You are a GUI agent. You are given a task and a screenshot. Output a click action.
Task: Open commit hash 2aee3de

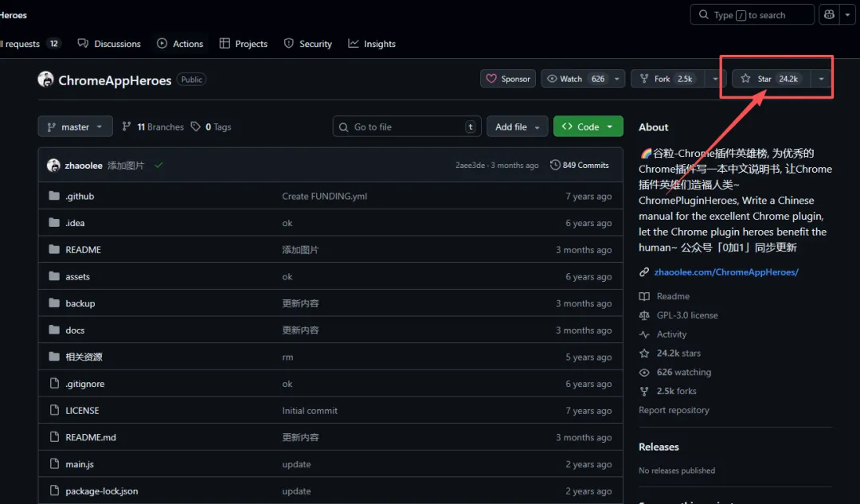[470, 165]
